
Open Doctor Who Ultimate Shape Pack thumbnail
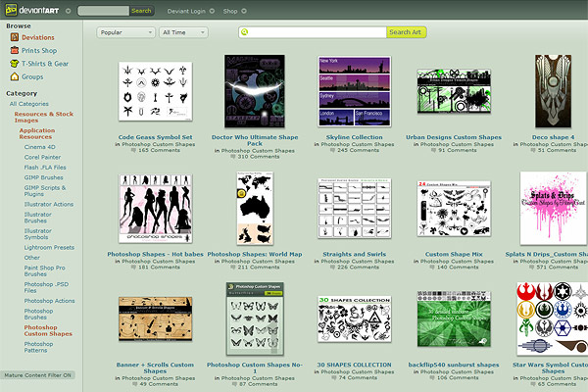pos(255,91)
